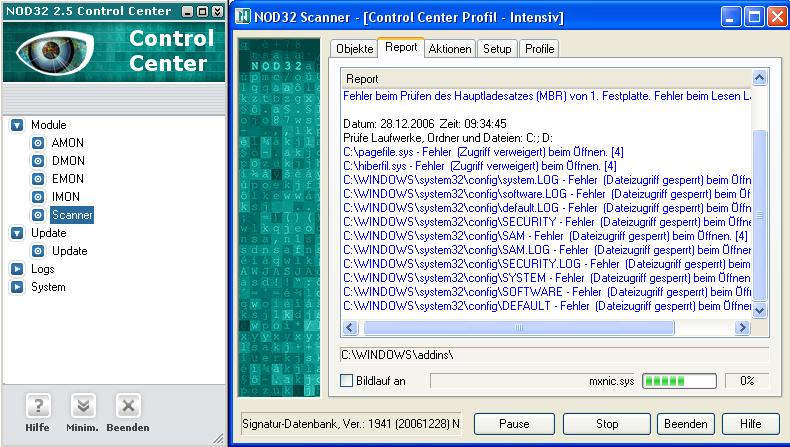Click the default.LOG error line

point(547,208)
